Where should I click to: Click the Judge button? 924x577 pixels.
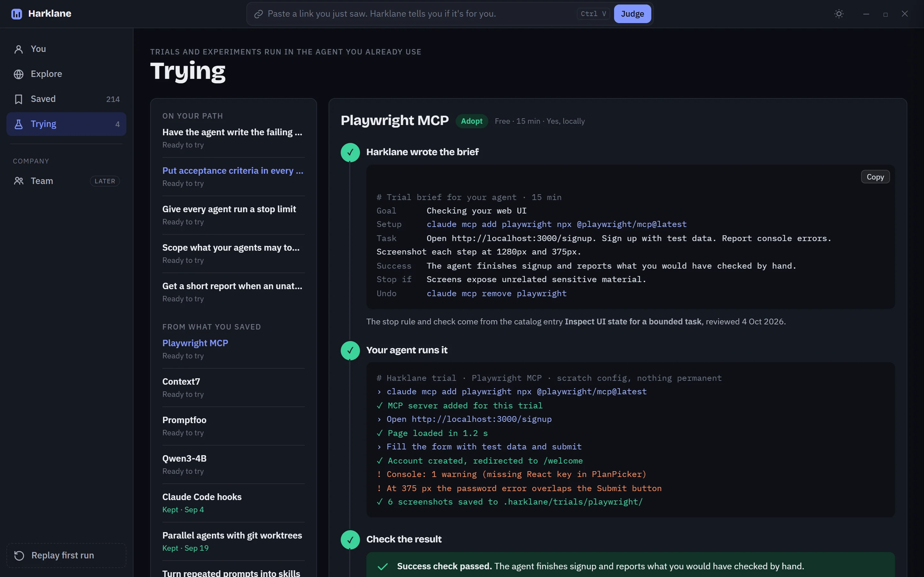[632, 14]
